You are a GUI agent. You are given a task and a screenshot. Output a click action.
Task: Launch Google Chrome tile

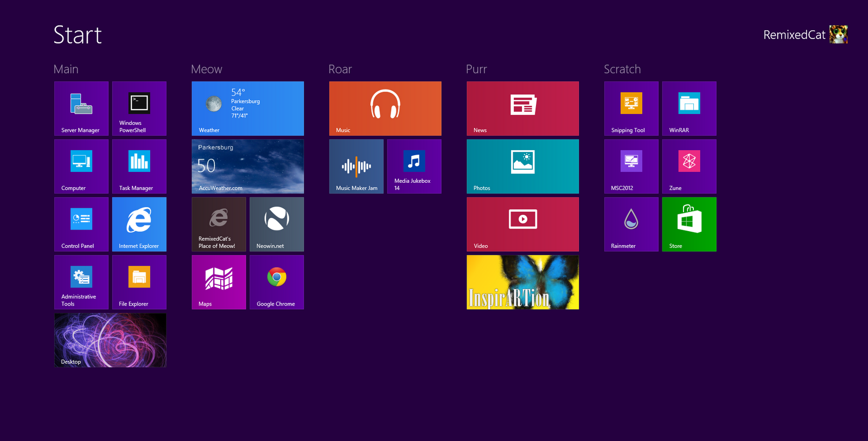click(x=277, y=282)
